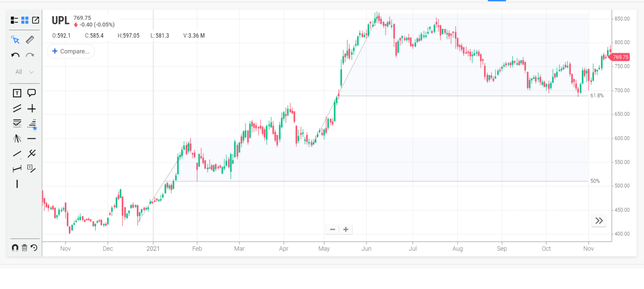Select the vertical line tool
644x289 pixels.
tap(17, 184)
